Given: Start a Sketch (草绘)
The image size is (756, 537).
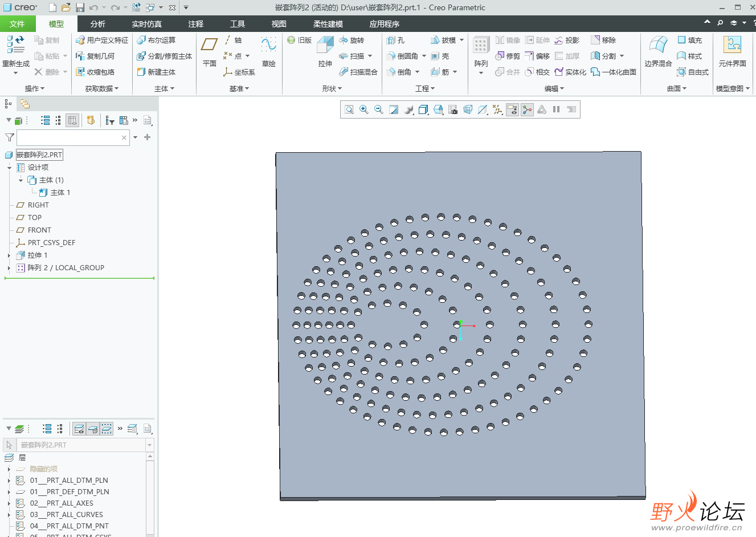Looking at the screenshot, I should point(268,51).
